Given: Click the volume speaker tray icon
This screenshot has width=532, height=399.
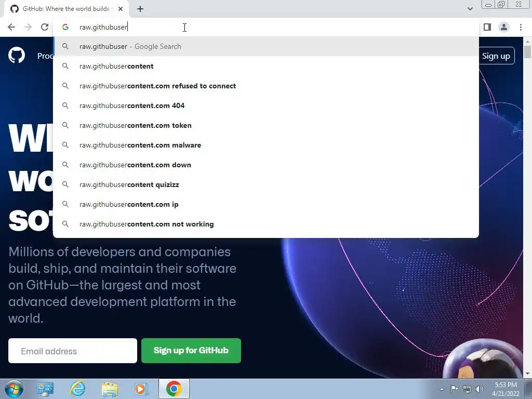Looking at the screenshot, I should click(x=480, y=389).
